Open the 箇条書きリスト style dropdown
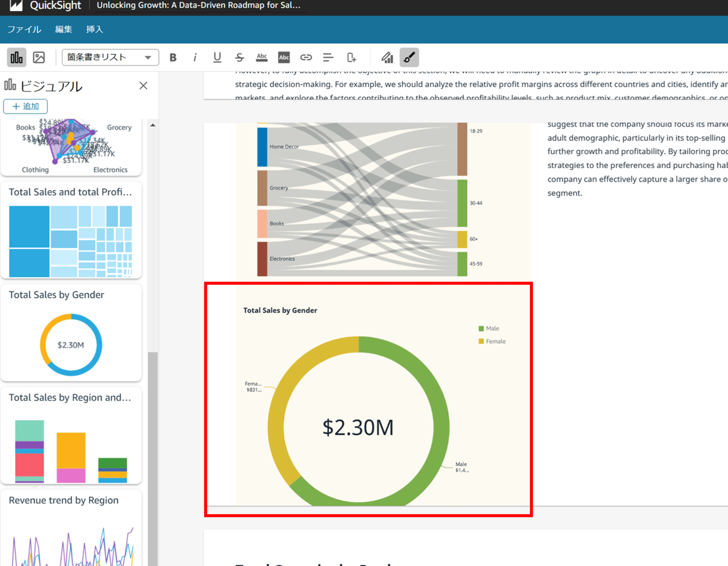This screenshot has width=728, height=566. (x=110, y=57)
